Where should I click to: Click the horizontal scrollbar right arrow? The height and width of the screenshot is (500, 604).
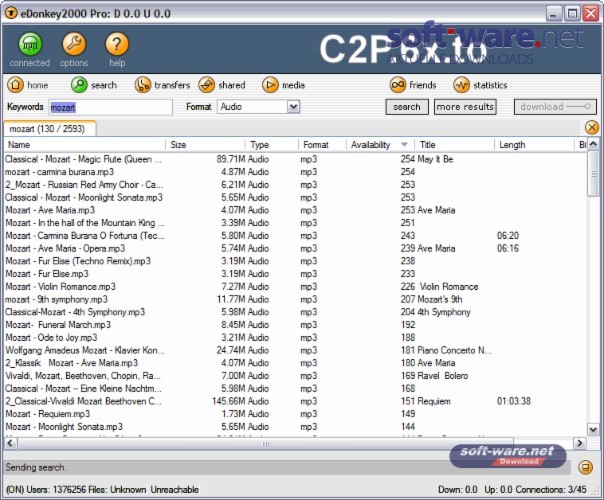tap(580, 443)
